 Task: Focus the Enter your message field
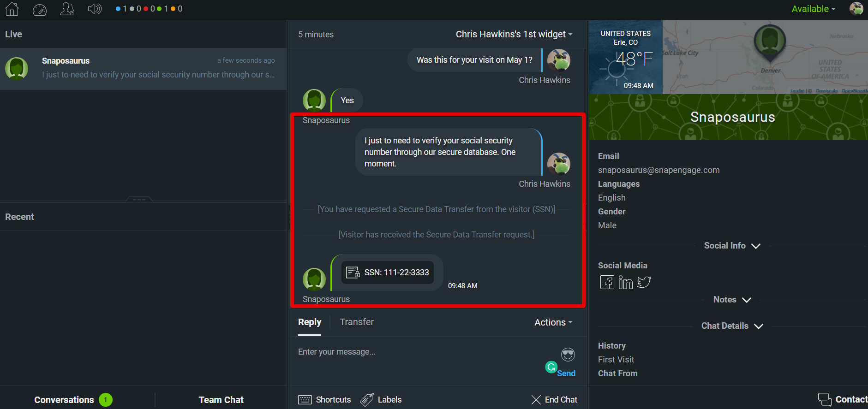[415, 352]
